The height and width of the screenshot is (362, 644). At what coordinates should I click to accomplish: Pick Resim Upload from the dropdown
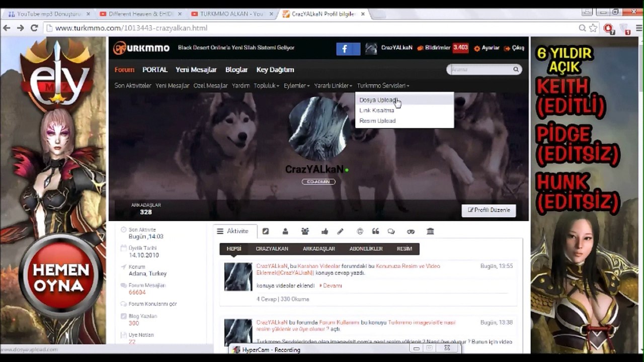[405, 121]
